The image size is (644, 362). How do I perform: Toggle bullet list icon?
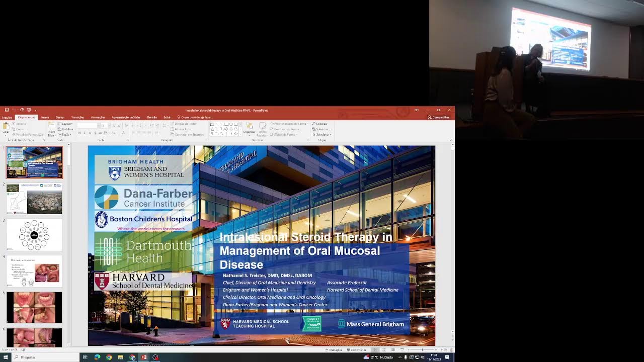tap(134, 125)
